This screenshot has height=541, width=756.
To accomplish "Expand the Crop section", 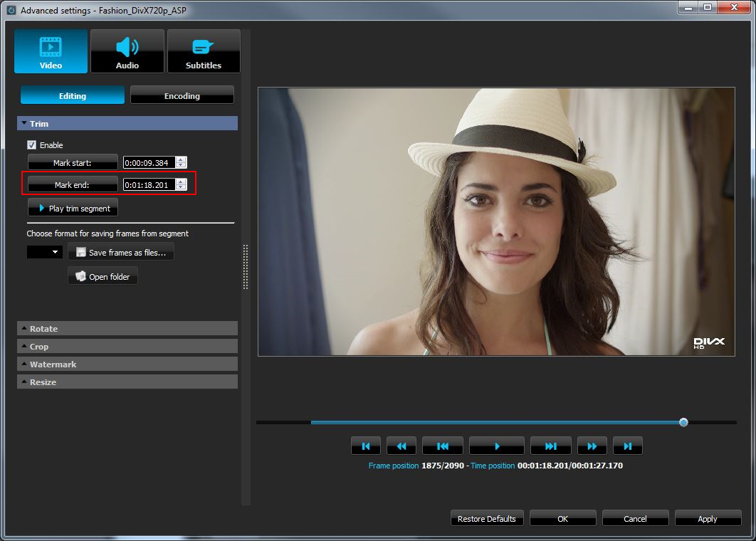I will click(x=127, y=346).
